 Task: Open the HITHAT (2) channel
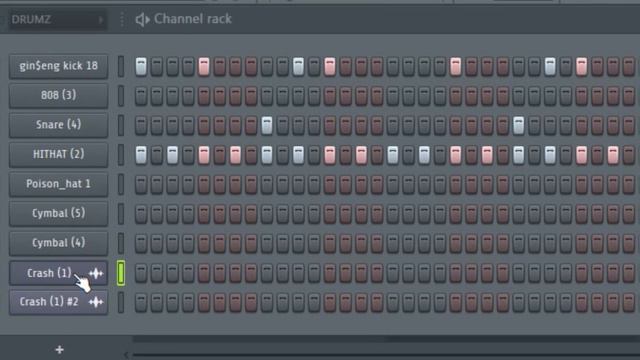[x=58, y=154]
